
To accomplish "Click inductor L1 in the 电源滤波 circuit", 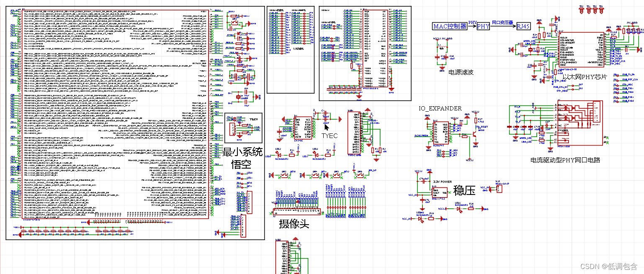I will (x=443, y=47).
